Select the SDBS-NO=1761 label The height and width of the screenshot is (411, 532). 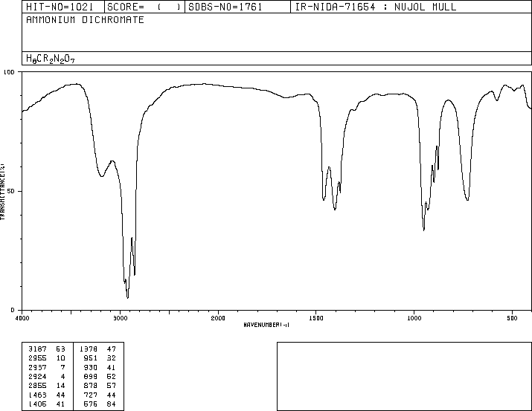(x=225, y=7)
